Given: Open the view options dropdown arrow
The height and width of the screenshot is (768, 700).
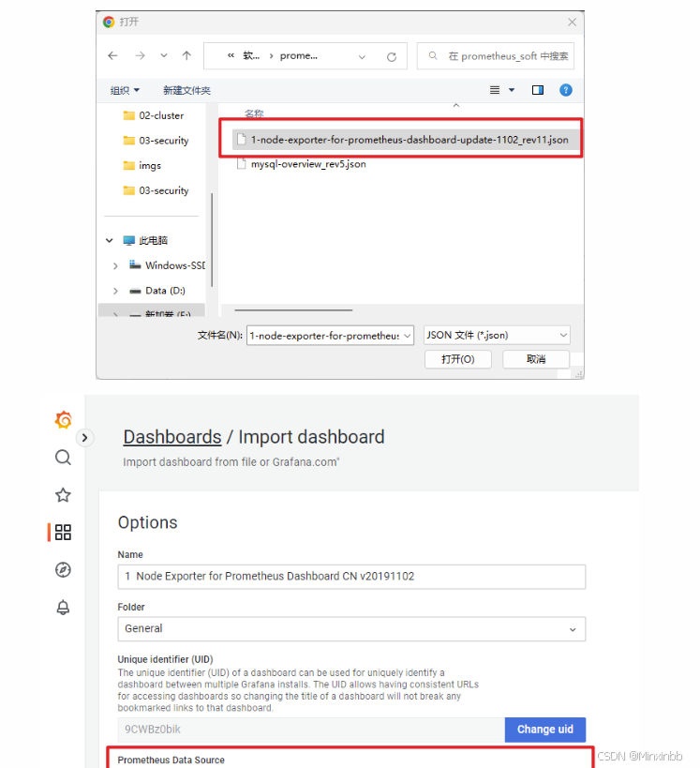Looking at the screenshot, I should point(512,90).
